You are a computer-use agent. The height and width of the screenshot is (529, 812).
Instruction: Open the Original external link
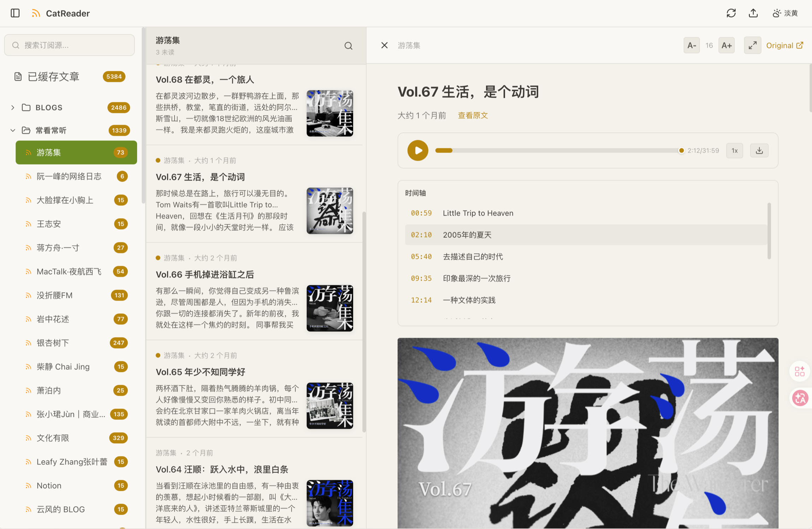(784, 45)
